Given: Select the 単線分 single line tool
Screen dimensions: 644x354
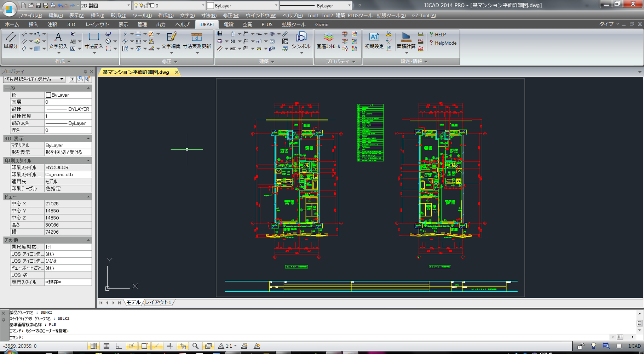Looking at the screenshot, I should point(11,40).
